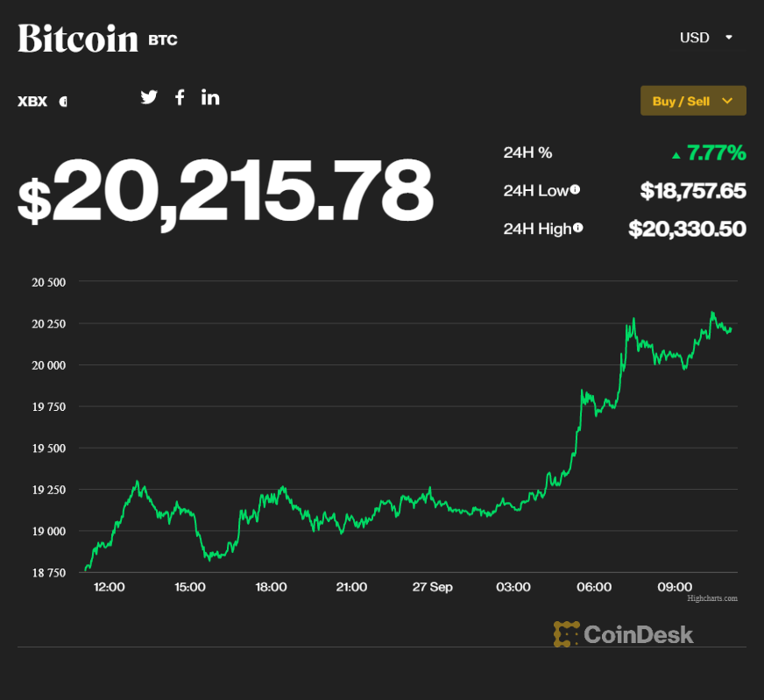Screen dimensions: 764x700
Task: Select the chart peak near 09:00
Action: 713,313
